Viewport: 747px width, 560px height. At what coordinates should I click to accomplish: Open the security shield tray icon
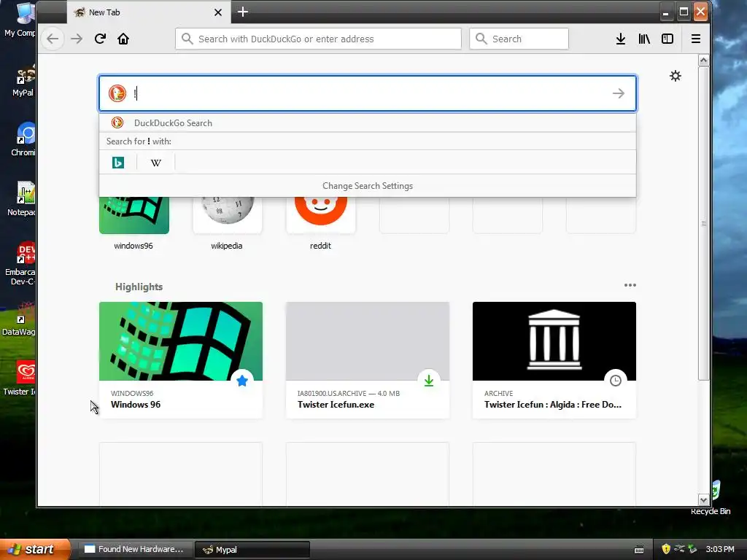(x=665, y=549)
